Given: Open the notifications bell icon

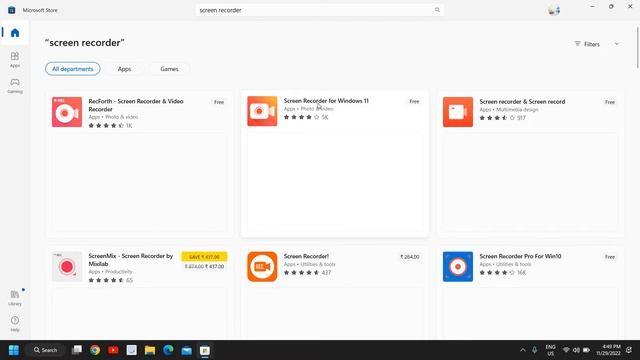Looking at the screenshot, I should (x=629, y=350).
